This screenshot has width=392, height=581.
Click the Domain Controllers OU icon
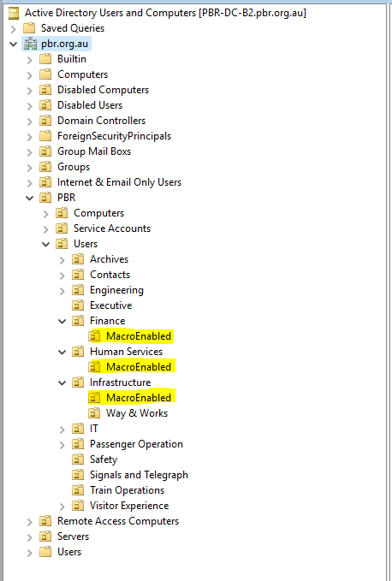pos(45,121)
